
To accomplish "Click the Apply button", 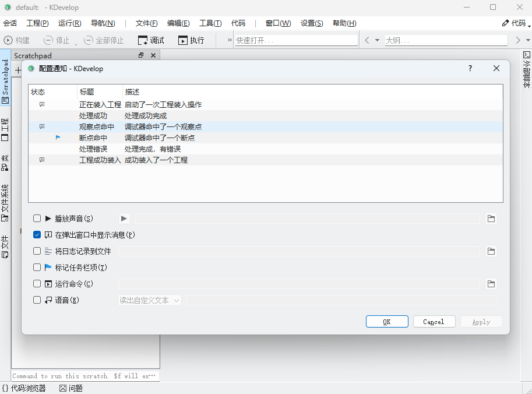I will [x=481, y=322].
